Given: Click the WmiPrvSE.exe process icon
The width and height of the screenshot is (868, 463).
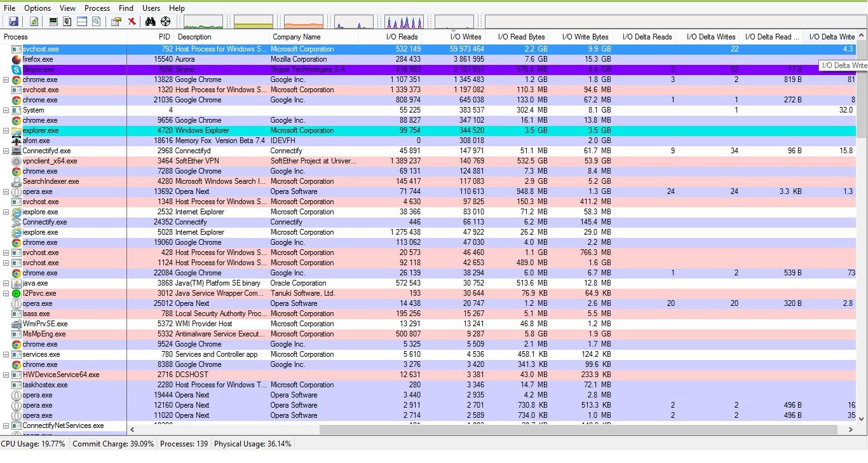Looking at the screenshot, I should [x=17, y=324].
